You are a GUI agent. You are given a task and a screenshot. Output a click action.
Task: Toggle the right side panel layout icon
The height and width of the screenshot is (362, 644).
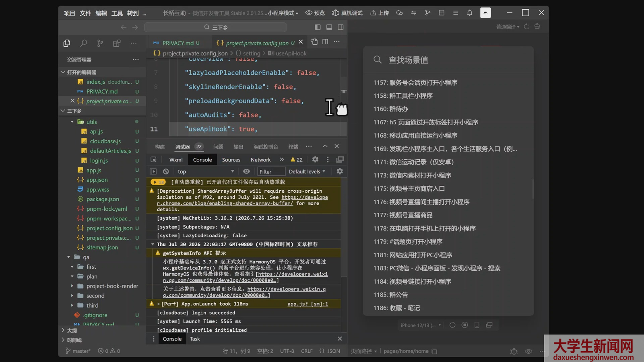(x=341, y=27)
